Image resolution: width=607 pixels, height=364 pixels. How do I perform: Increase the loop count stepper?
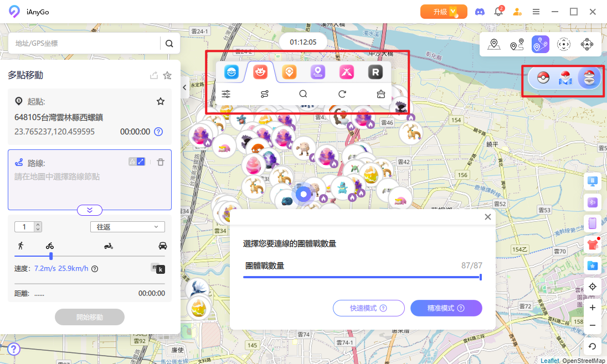click(x=38, y=225)
